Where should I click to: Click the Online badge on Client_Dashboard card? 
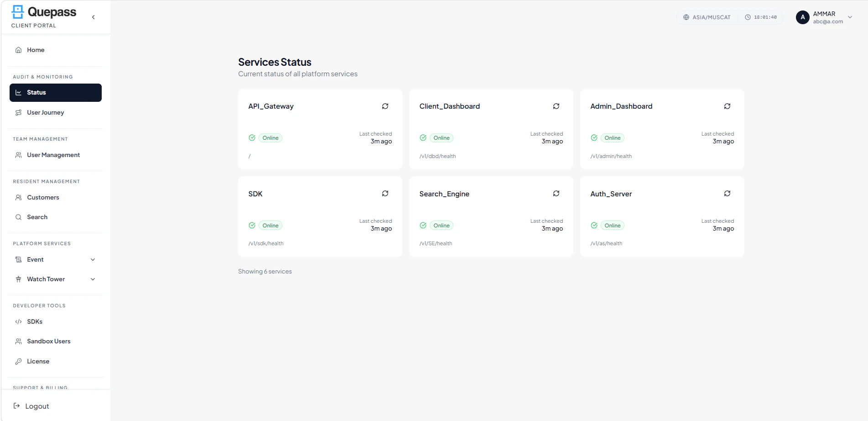(x=442, y=137)
